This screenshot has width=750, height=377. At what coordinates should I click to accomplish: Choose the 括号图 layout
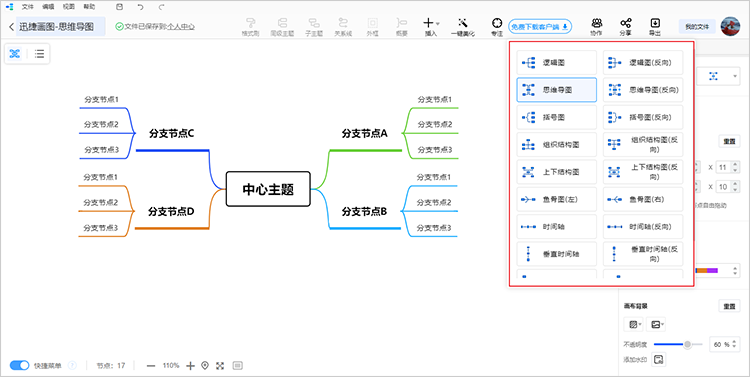(557, 117)
